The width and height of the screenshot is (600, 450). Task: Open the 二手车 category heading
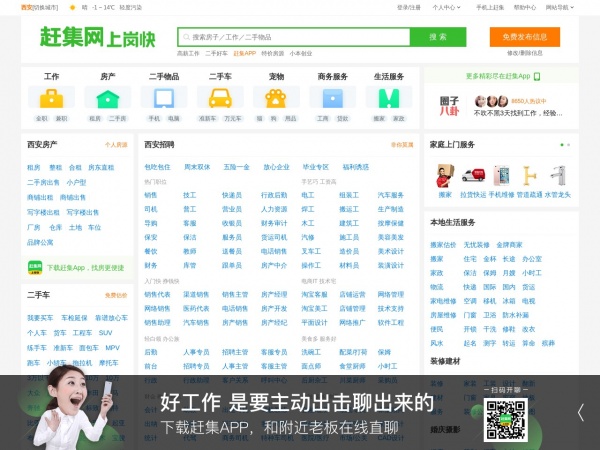point(220,77)
